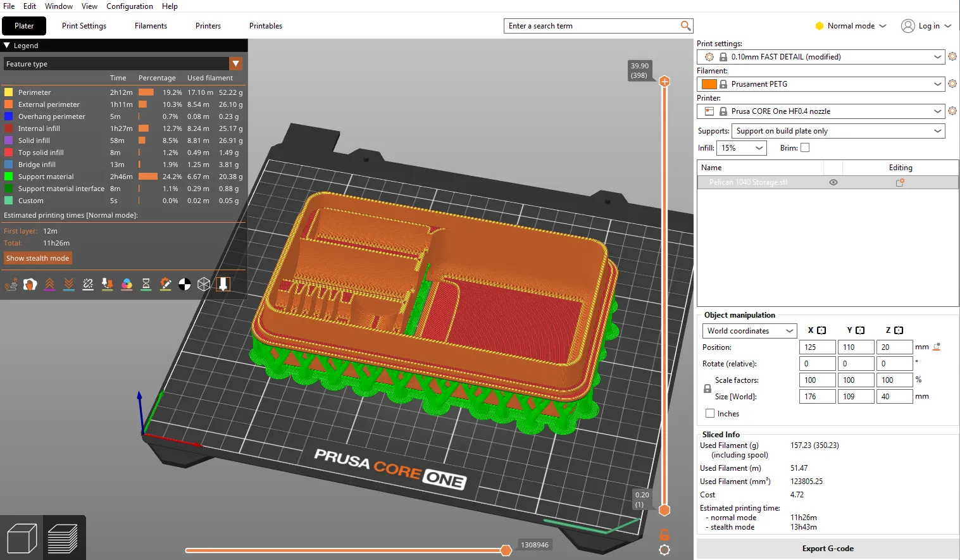Click horizontal move slider handle
The height and width of the screenshot is (560, 960).
pyautogui.click(x=506, y=551)
